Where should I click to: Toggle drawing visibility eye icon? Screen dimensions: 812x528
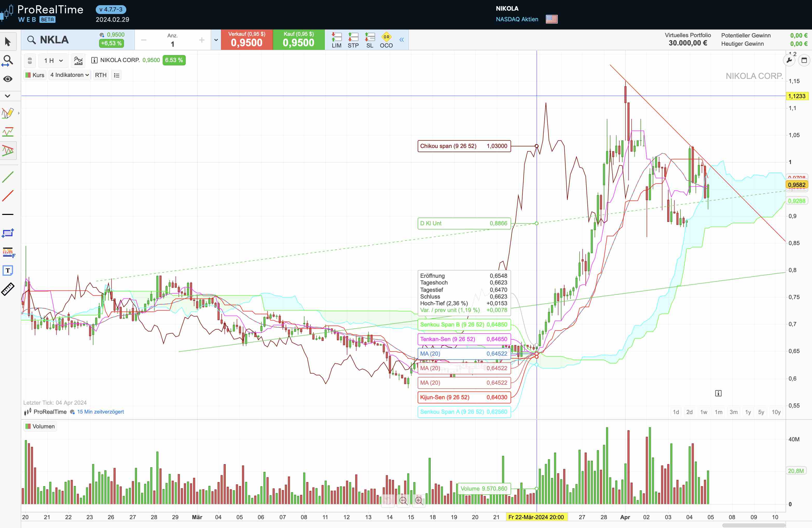8,79
